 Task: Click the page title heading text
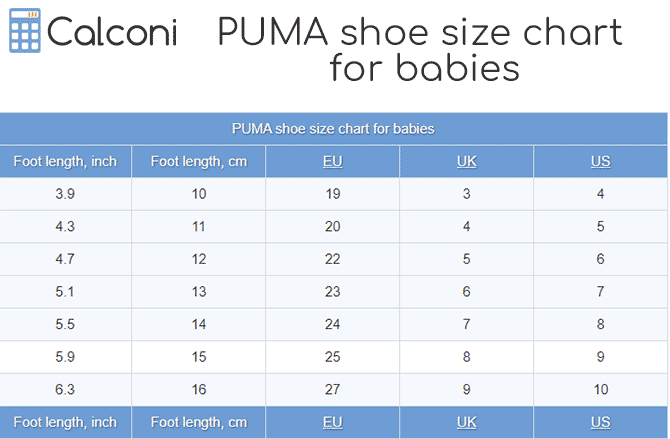tap(420, 50)
